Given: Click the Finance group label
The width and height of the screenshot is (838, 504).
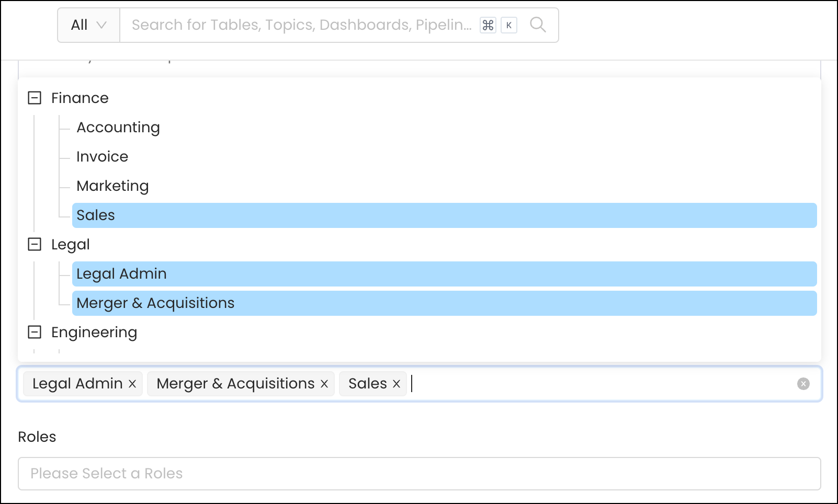Looking at the screenshot, I should pos(80,98).
